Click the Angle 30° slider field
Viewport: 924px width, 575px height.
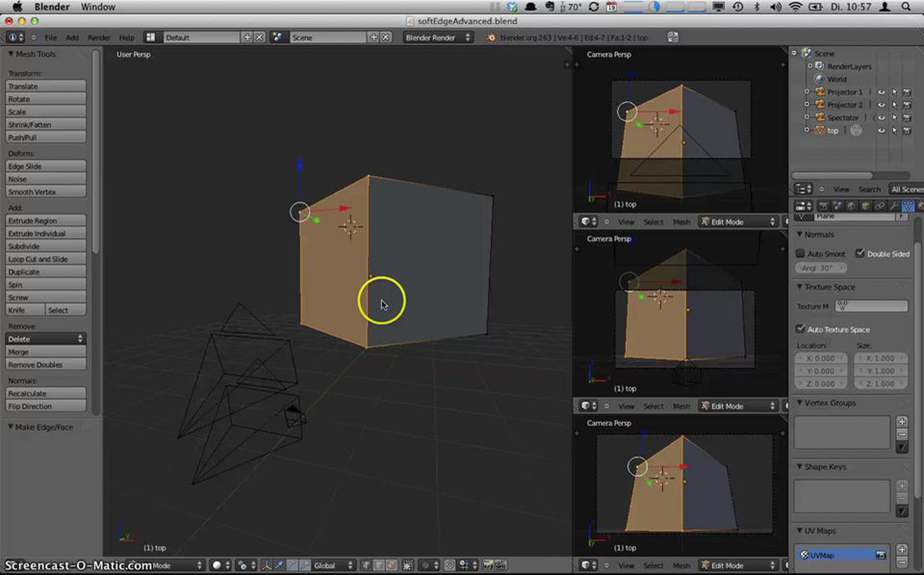820,268
